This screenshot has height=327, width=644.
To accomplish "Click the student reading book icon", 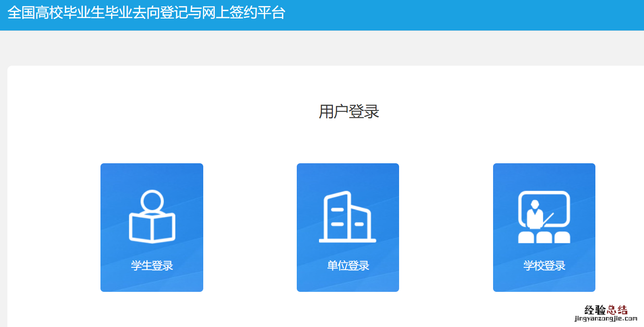I will tap(152, 216).
